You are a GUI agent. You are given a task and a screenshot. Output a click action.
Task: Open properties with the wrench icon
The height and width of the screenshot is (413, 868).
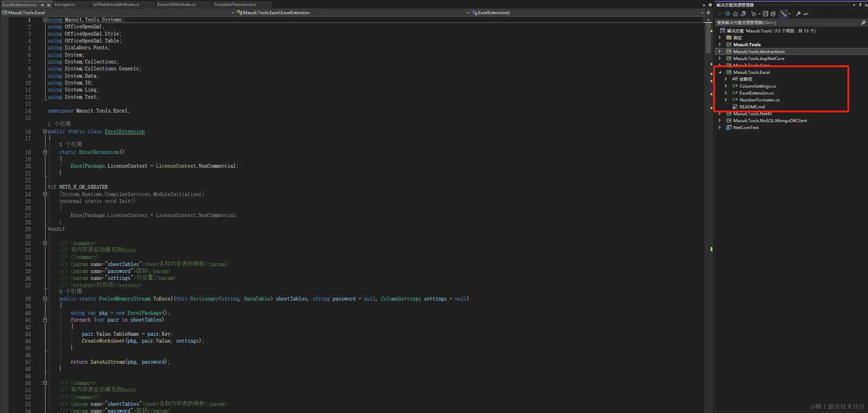798,14
